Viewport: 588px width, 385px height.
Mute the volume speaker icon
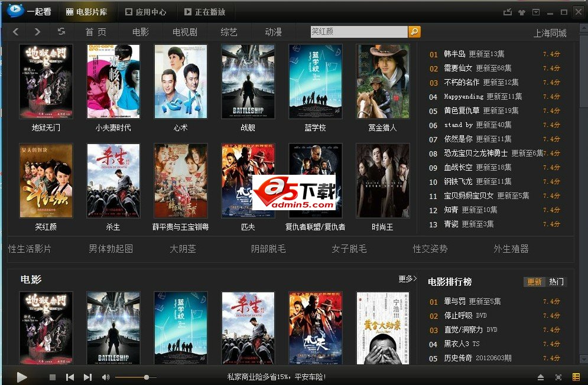tap(106, 377)
